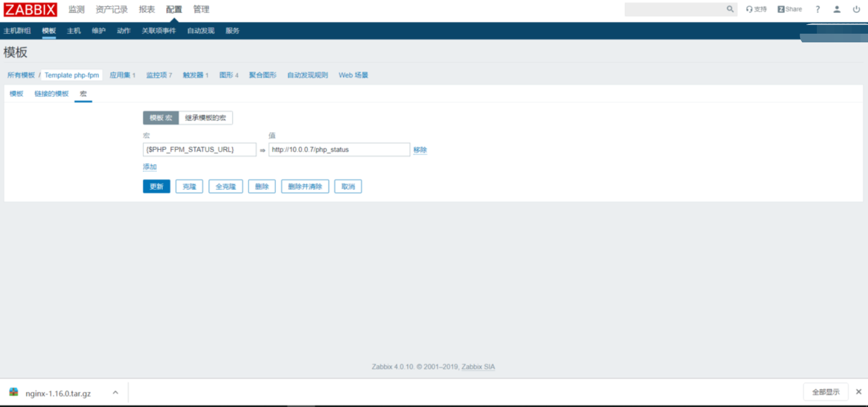
Task: Click the nginx-1.16.0.tar.gz file icon
Action: tap(14, 392)
